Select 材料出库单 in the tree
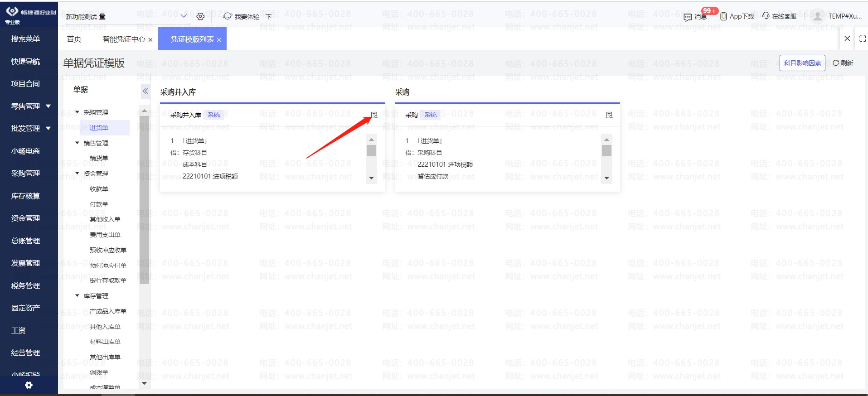The width and height of the screenshot is (868, 396). tap(105, 342)
